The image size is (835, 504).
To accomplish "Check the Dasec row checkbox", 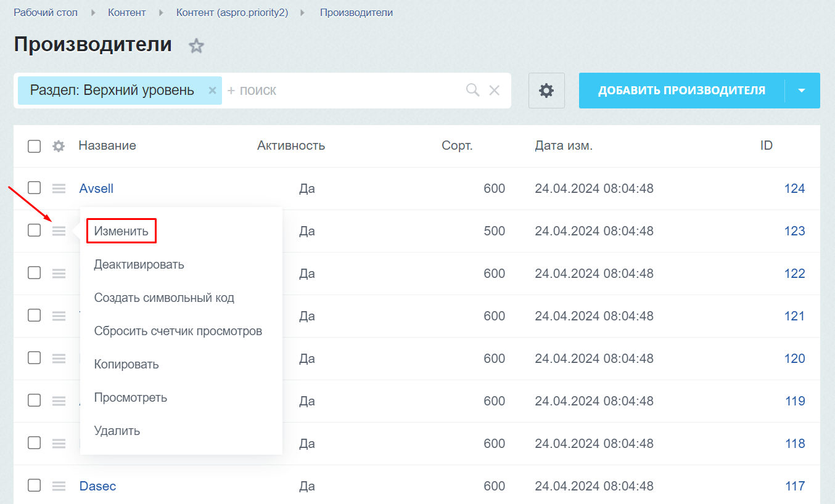I will (34, 486).
